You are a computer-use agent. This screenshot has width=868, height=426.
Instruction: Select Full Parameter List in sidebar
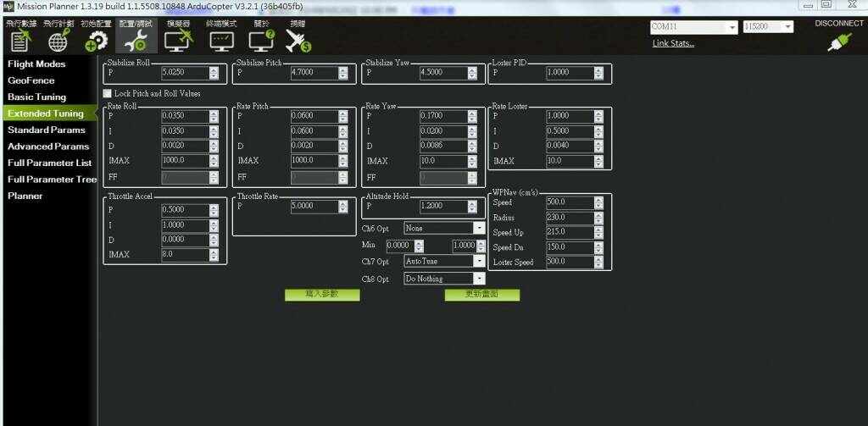49,163
